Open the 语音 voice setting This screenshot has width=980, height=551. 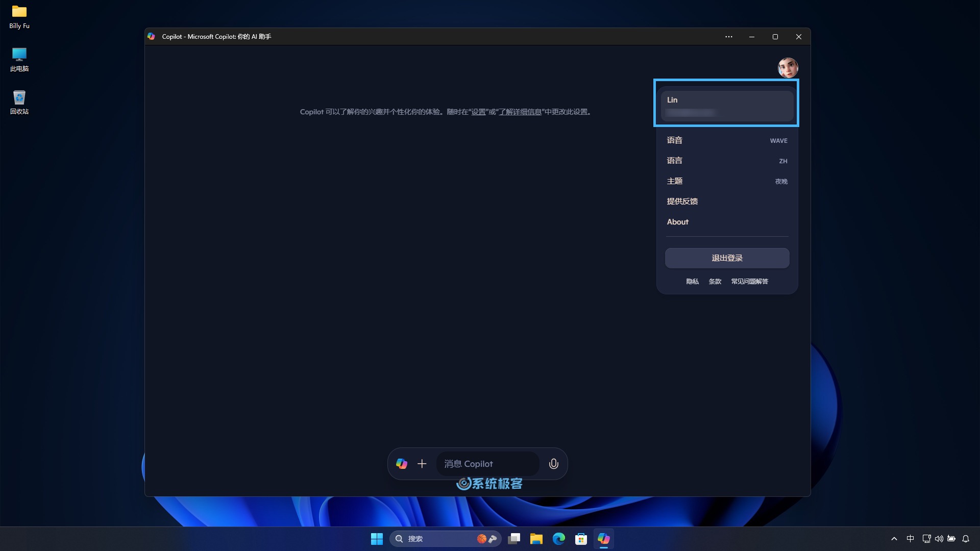727,140
